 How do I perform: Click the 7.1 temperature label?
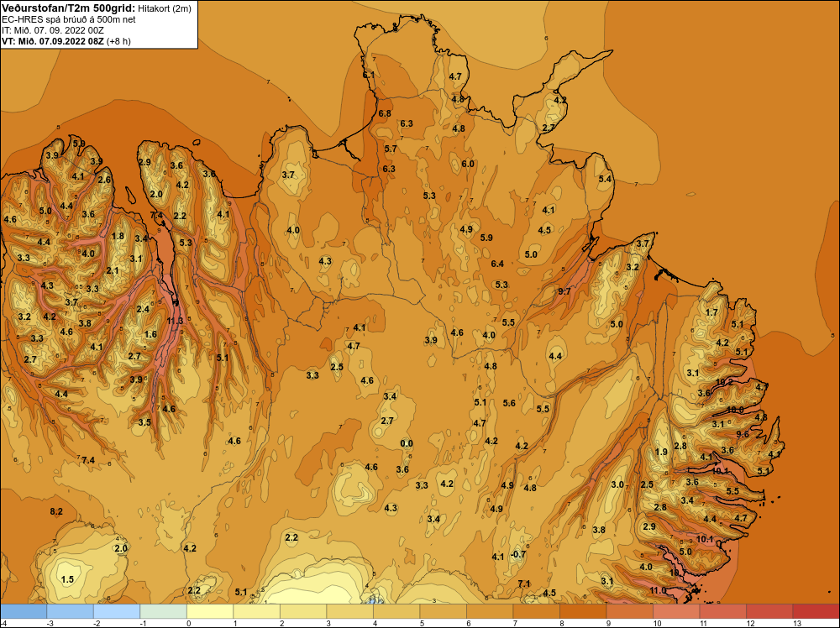pyautogui.click(x=524, y=584)
